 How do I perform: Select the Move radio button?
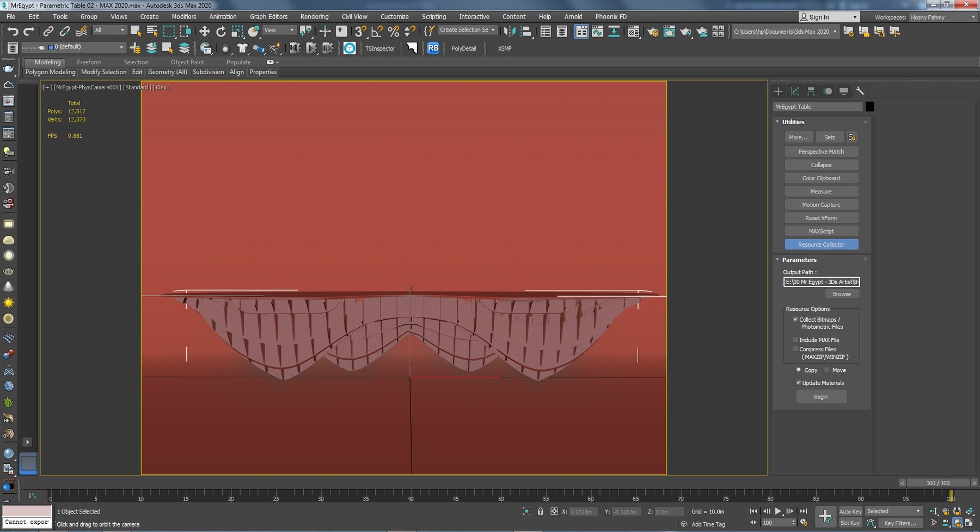click(826, 370)
